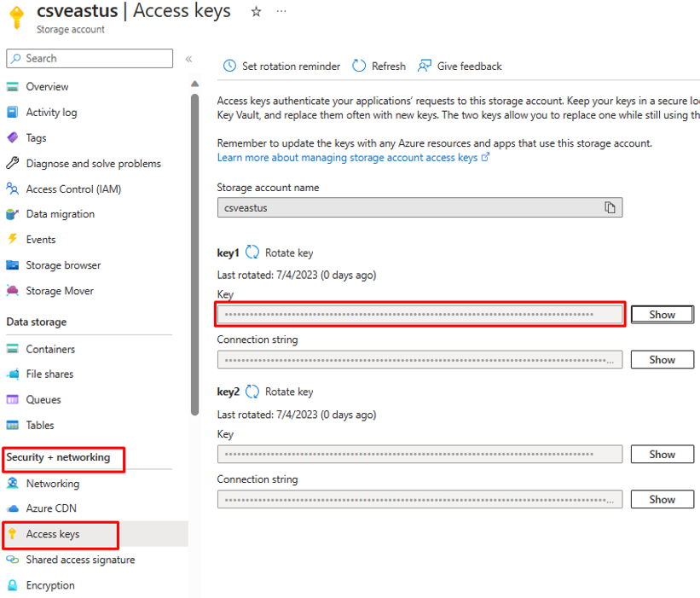Screen dimensions: 700x598
Task: Show the key1 Key value
Action: (x=662, y=315)
